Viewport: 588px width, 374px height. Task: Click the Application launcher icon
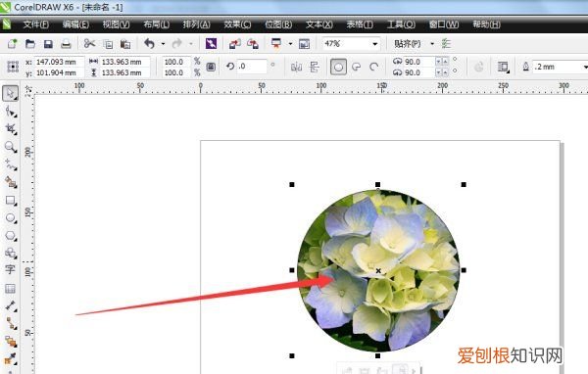[276, 43]
